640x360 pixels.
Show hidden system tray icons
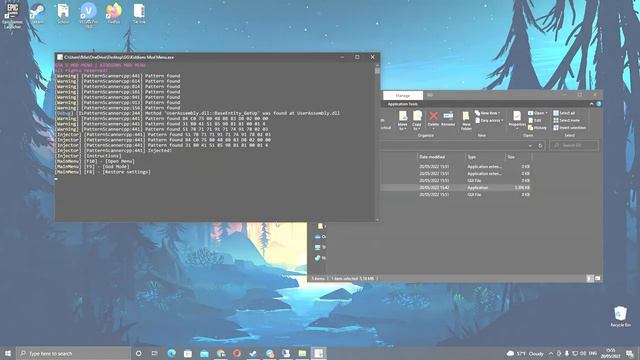[x=551, y=353]
